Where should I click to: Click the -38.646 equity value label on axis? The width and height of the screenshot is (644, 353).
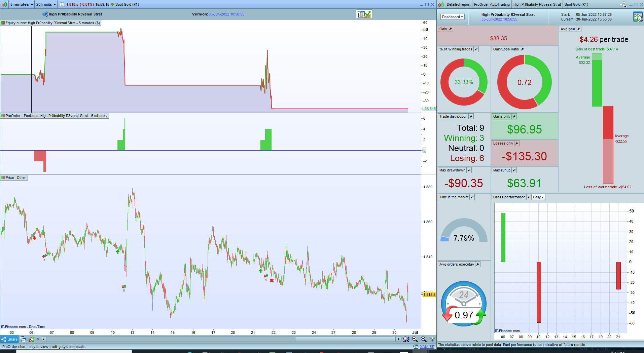click(x=429, y=109)
